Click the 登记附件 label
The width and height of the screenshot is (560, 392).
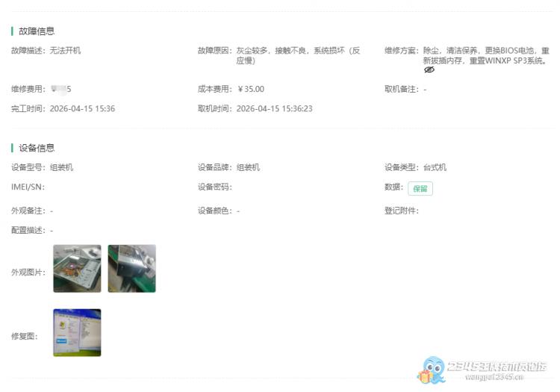pyautogui.click(x=401, y=211)
